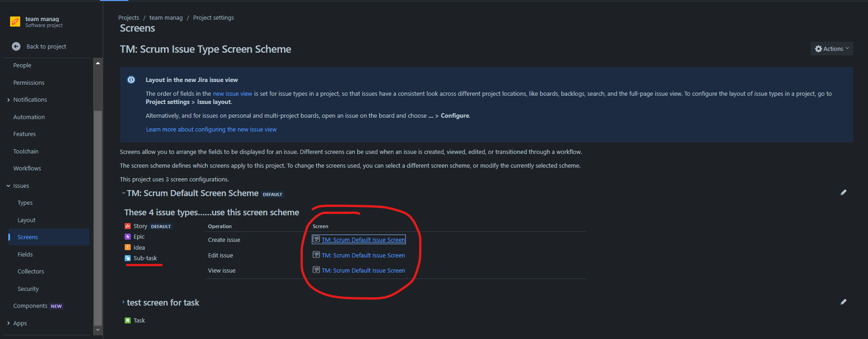Click the back arrow beside Back to project

[17, 46]
